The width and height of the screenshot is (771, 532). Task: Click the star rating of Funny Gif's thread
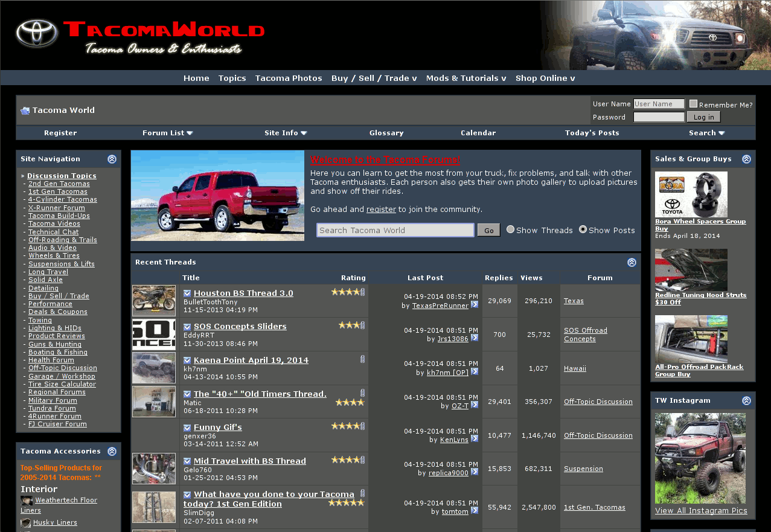345,426
